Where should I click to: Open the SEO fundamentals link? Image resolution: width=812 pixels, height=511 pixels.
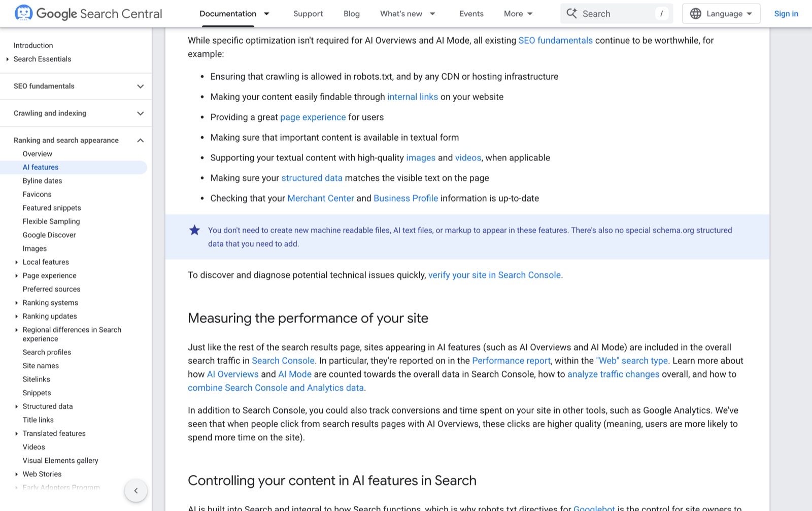click(555, 40)
